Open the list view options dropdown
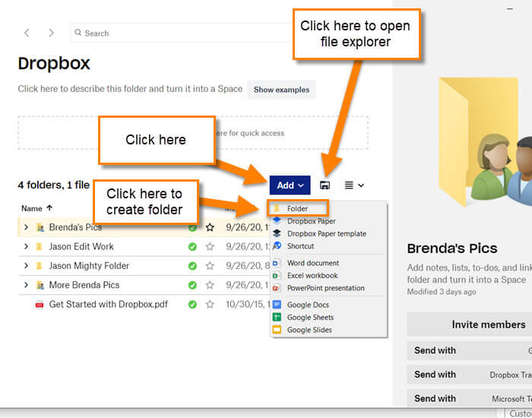532x418 pixels. [354, 185]
